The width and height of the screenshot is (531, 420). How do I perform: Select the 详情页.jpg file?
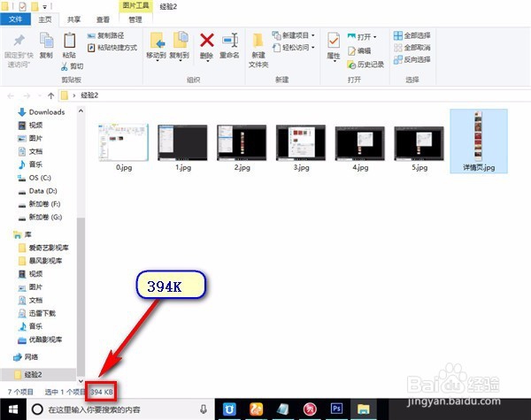[479, 141]
